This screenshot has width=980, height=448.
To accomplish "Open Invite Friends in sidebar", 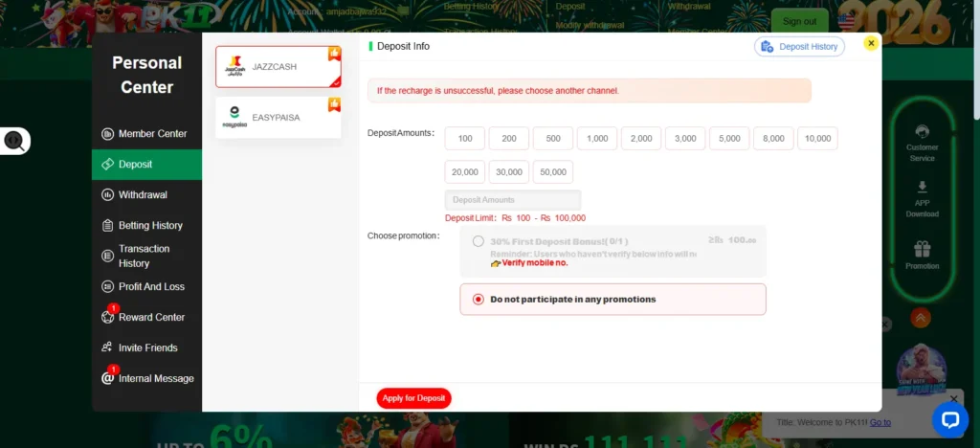I will pos(146,348).
